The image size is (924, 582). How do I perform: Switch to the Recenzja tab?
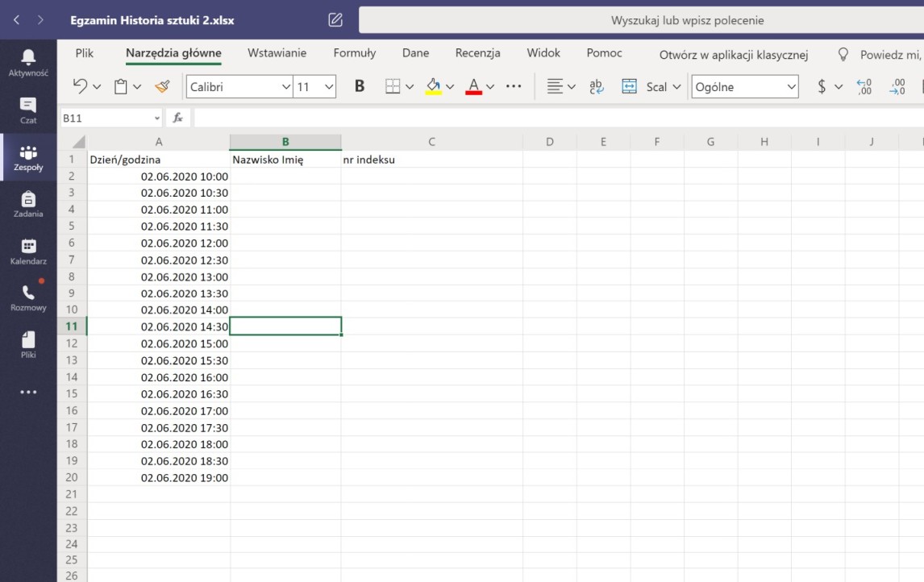coord(478,53)
